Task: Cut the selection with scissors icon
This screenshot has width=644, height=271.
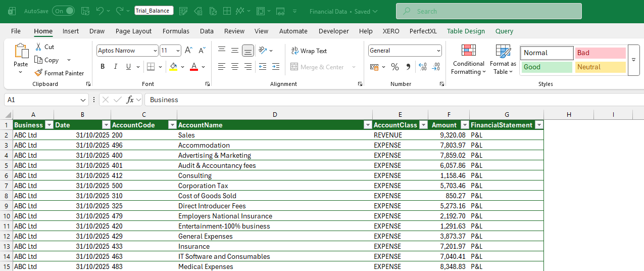Action: (39, 47)
